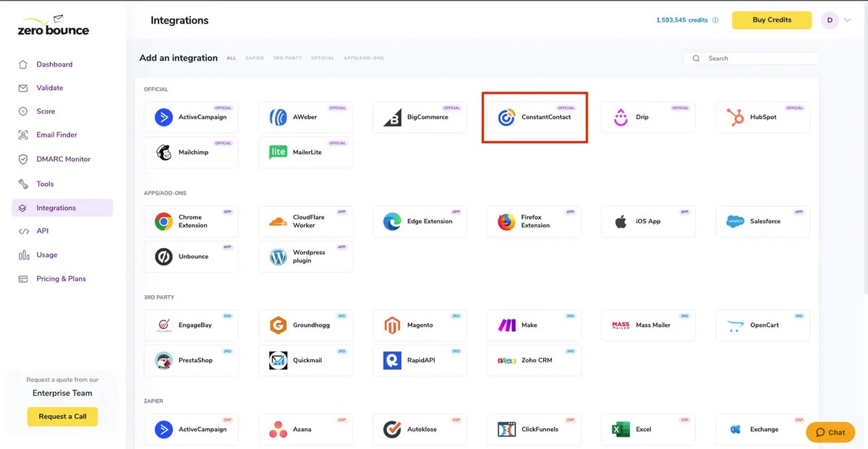The height and width of the screenshot is (449, 868).
Task: Select the OFFICIAL filter tab
Action: [323, 58]
